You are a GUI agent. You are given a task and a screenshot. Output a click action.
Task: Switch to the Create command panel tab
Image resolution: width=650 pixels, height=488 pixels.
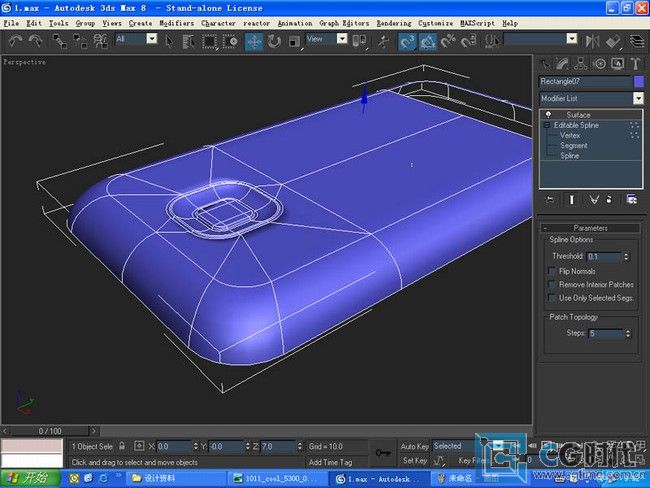coord(545,63)
